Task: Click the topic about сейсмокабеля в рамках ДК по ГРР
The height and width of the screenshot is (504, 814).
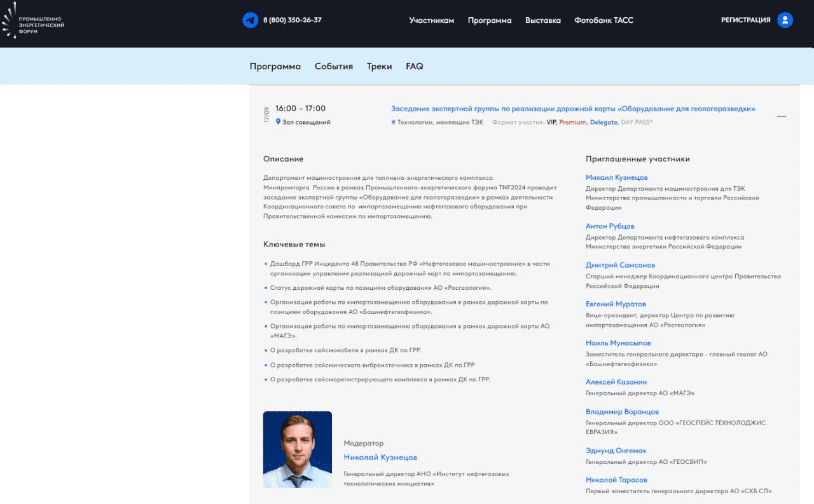Action: (345, 350)
